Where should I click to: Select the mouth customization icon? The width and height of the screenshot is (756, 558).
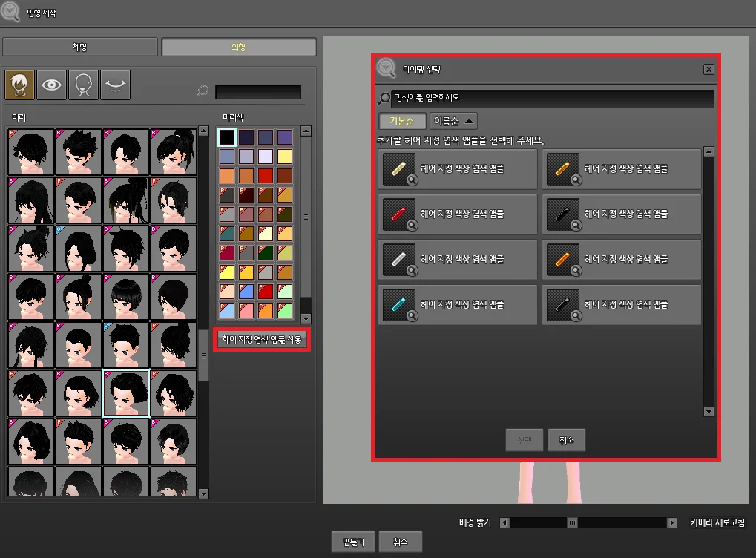click(x=115, y=84)
